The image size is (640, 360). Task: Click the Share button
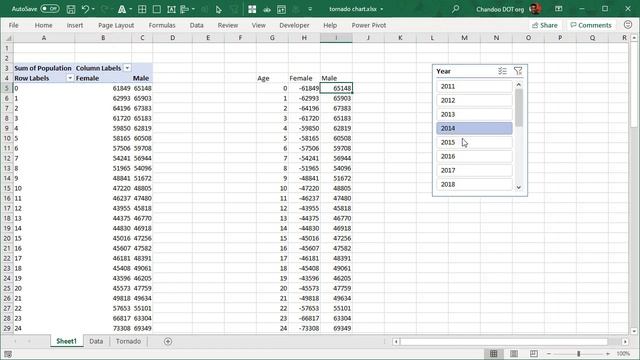coord(545,25)
